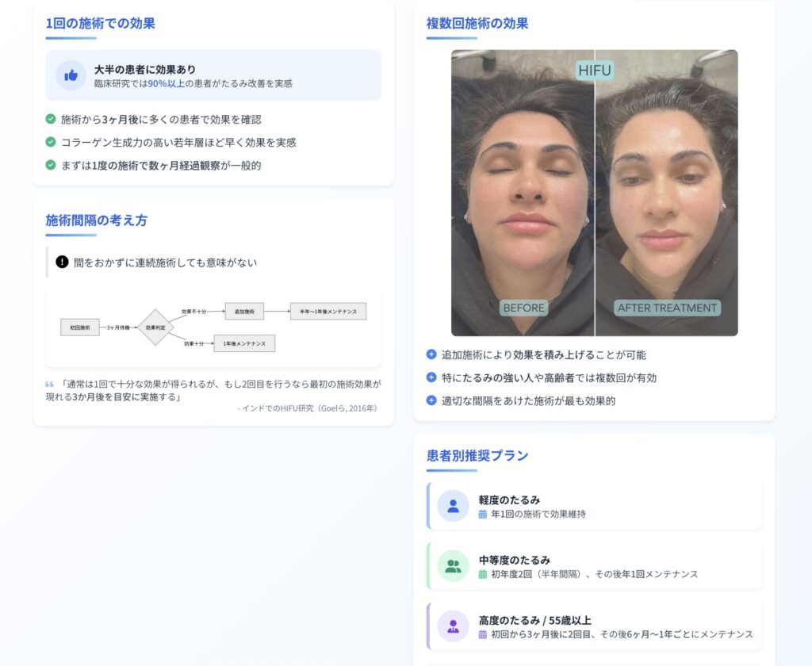
Task: Click the purple person icon for 高度のたるみ
Action: [453, 626]
